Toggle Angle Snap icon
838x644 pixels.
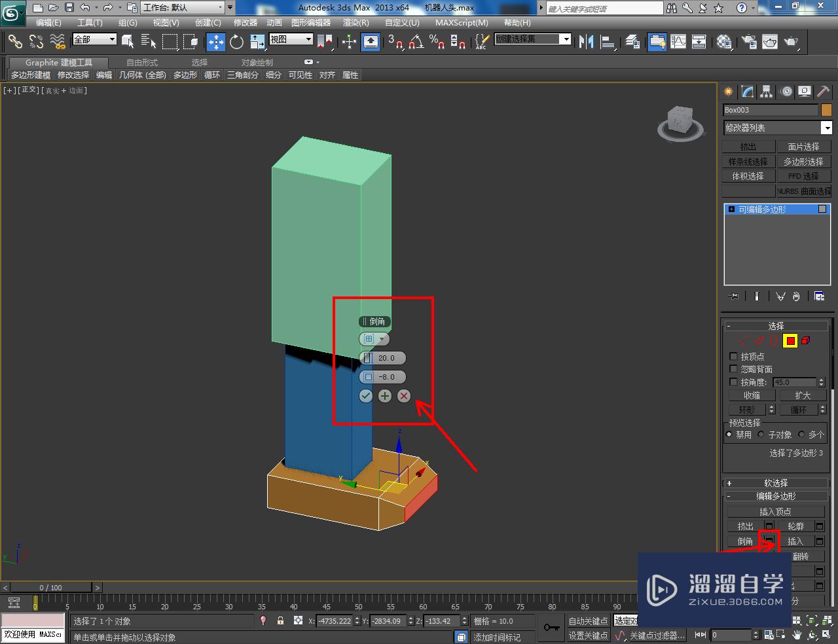coord(416,42)
